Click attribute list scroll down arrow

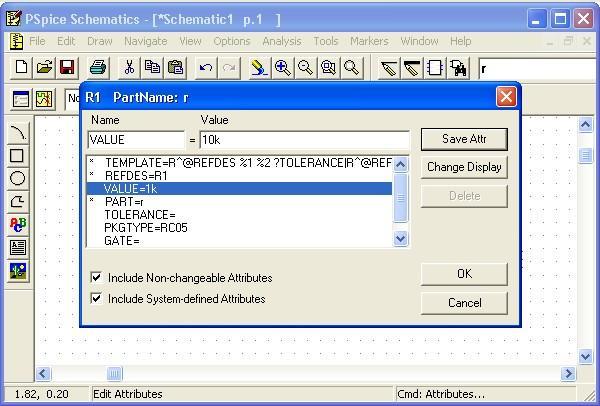tap(400, 239)
